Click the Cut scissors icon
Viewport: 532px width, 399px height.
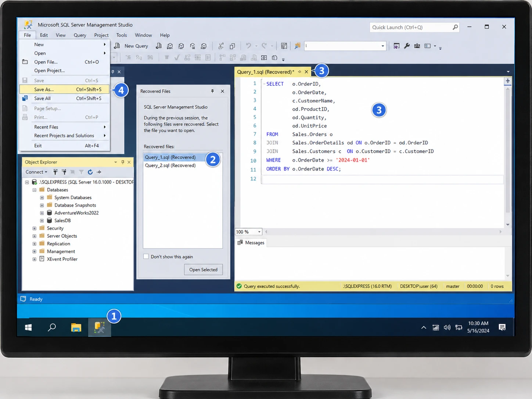pos(221,46)
